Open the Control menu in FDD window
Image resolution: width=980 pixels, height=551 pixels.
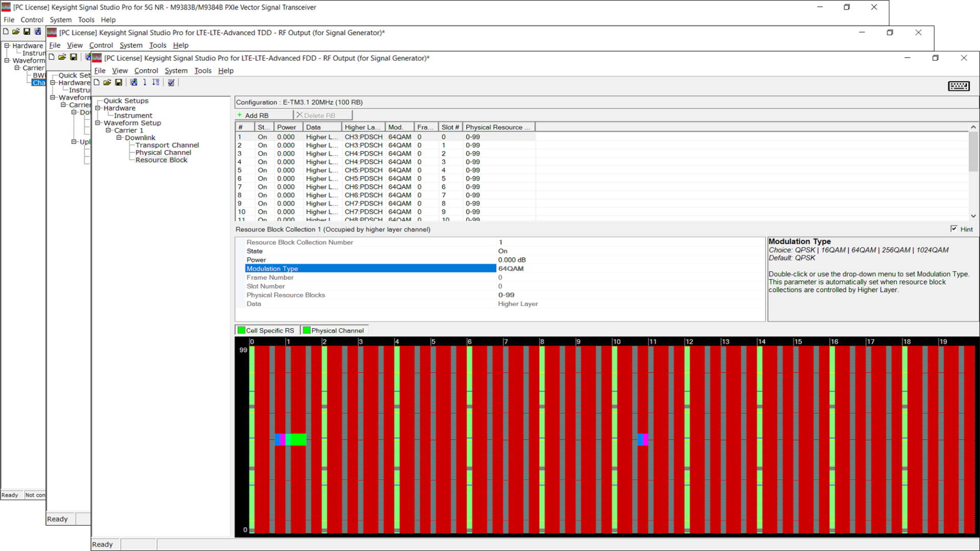[x=146, y=71]
